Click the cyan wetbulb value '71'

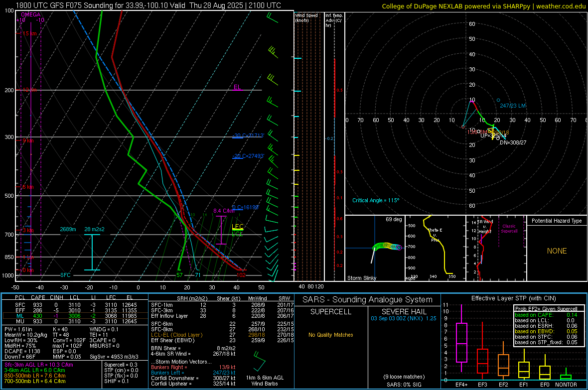pos(198,275)
